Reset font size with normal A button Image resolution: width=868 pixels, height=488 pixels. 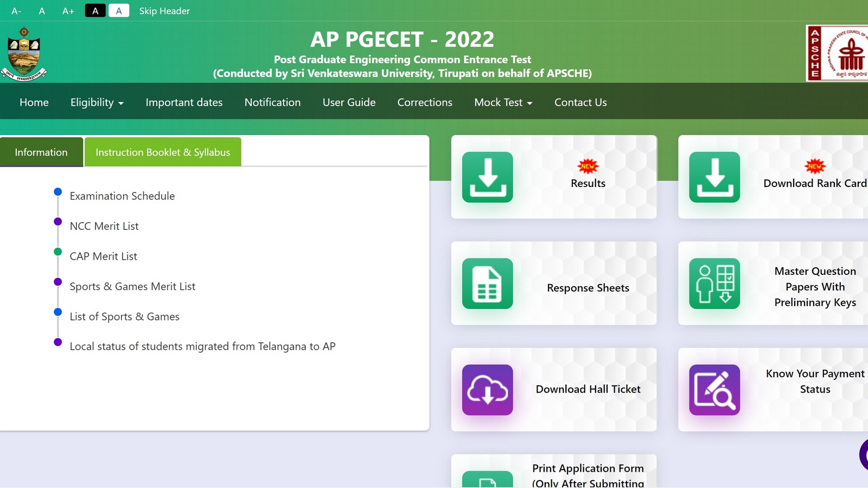pyautogui.click(x=42, y=11)
